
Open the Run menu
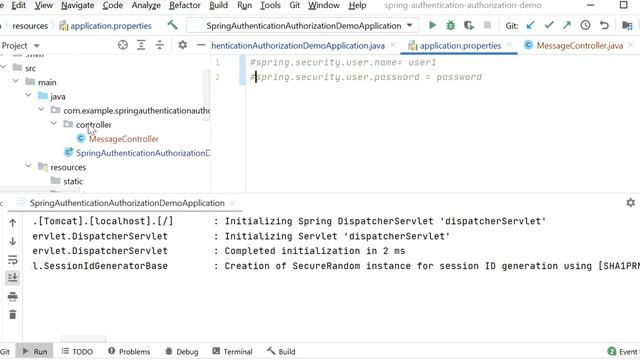click(244, 5)
